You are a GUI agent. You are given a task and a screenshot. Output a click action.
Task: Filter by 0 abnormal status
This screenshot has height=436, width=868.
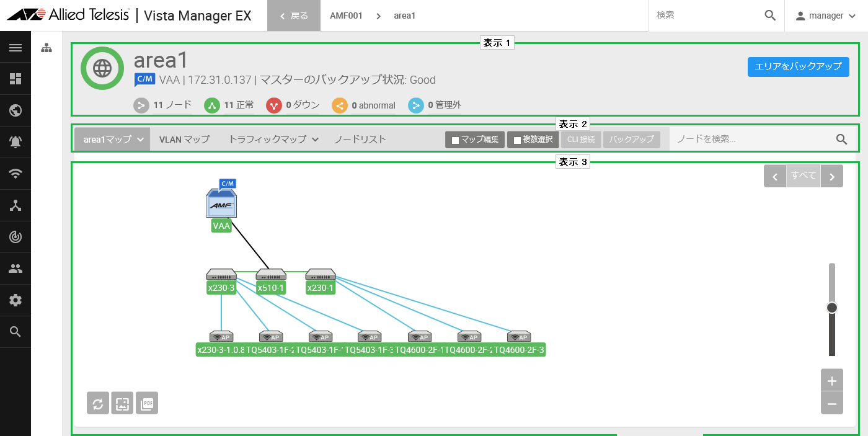(363, 105)
